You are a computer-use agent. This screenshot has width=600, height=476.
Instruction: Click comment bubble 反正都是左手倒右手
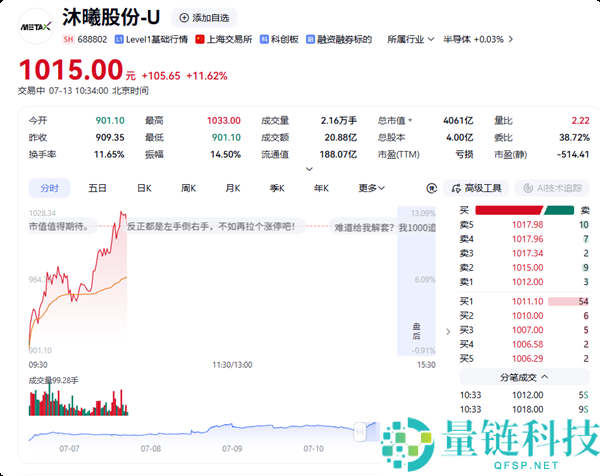click(215, 227)
